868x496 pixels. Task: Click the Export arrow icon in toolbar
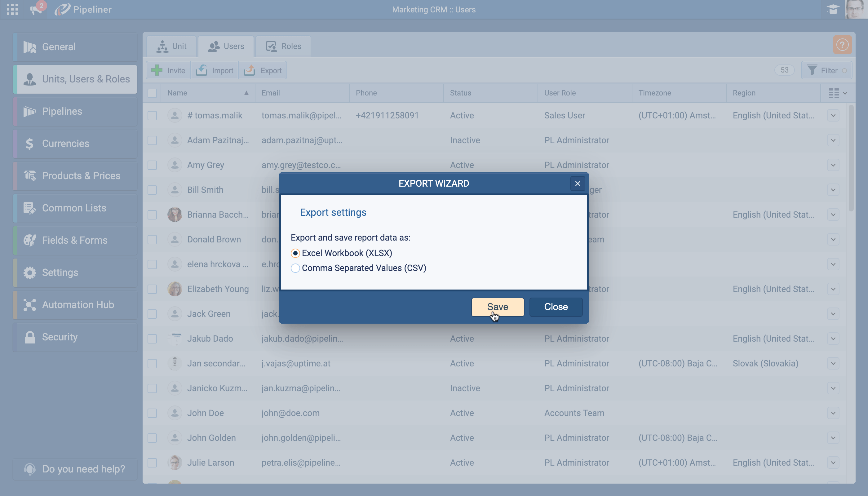pos(249,70)
